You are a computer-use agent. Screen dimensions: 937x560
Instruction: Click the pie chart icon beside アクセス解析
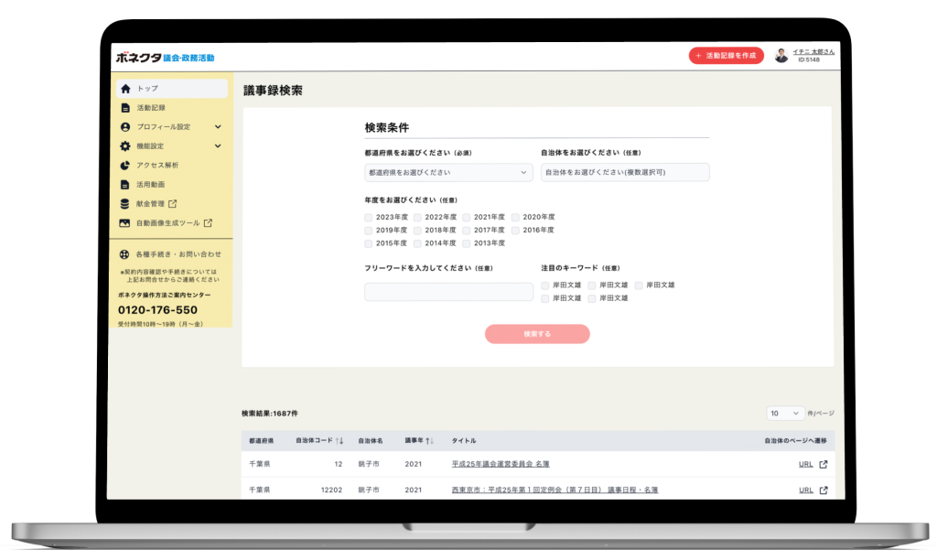click(124, 165)
